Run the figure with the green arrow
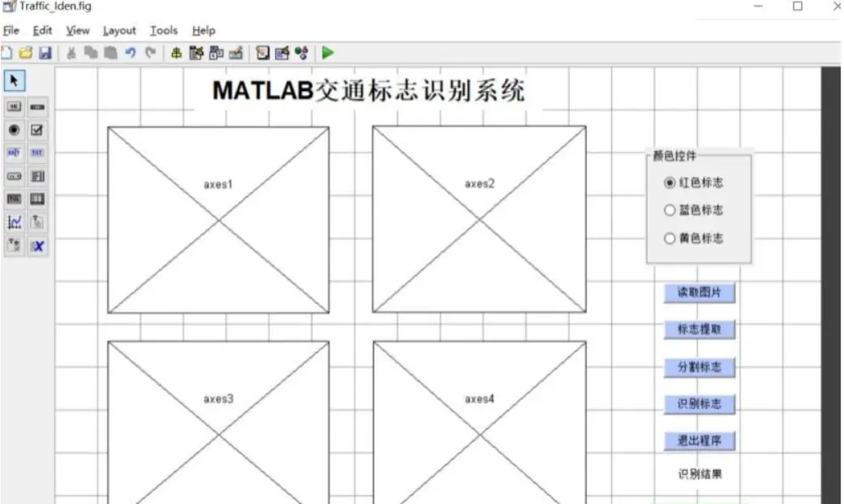 pos(328,53)
